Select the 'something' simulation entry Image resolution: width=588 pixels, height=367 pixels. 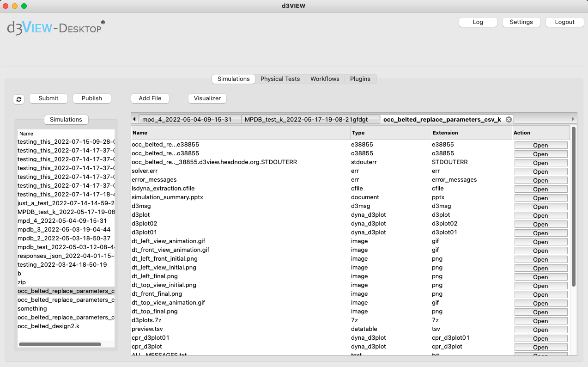click(x=66, y=309)
